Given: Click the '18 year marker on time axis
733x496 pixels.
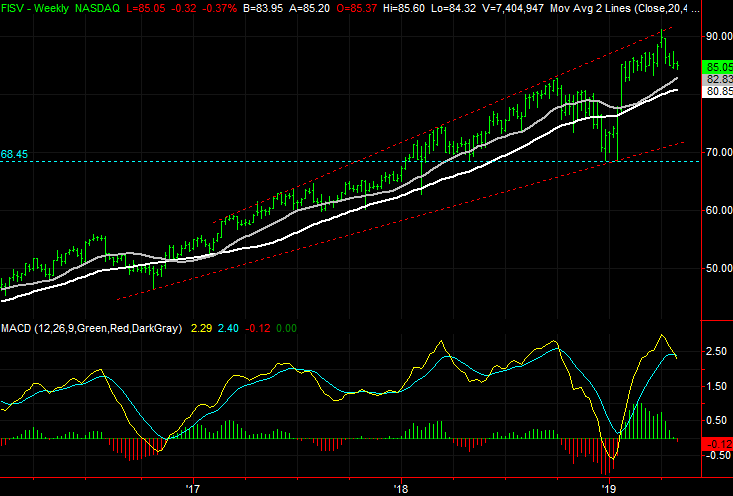Looking at the screenshot, I should pyautogui.click(x=401, y=489).
